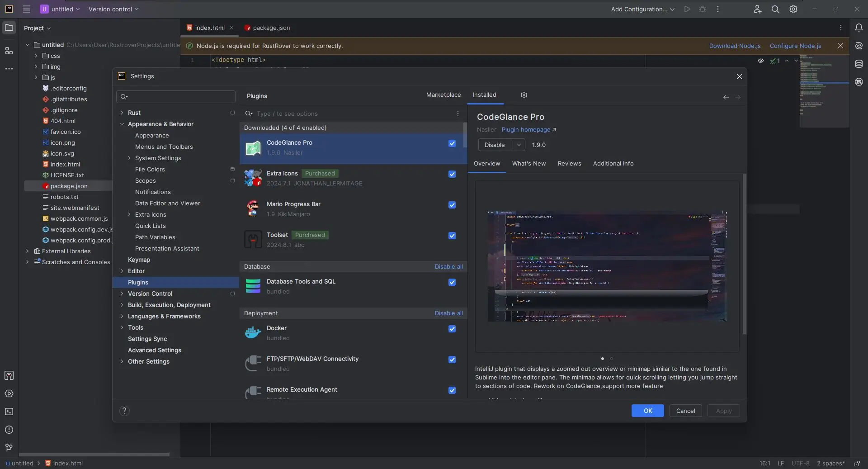868x469 pixels.
Task: Go back in Settings navigation
Action: pyautogui.click(x=726, y=97)
